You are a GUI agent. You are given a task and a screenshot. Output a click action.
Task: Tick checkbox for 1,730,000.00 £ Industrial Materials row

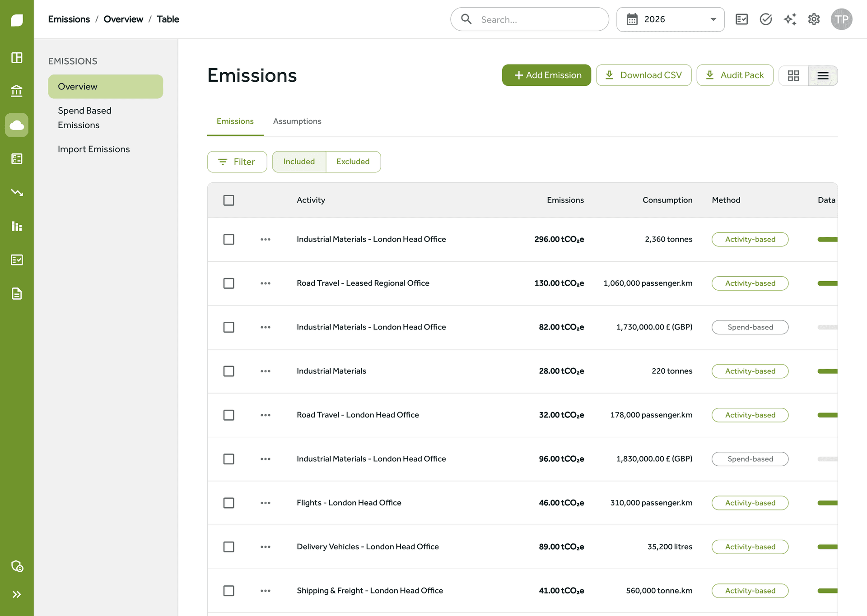click(x=229, y=327)
